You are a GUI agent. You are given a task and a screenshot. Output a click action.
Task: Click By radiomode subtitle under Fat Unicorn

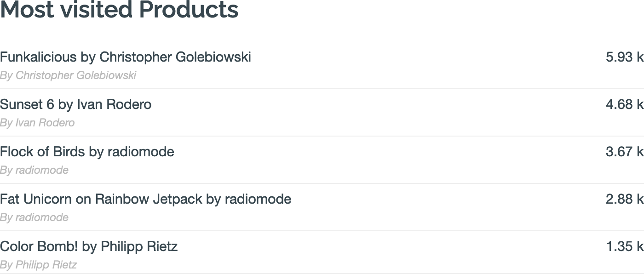[34, 217]
